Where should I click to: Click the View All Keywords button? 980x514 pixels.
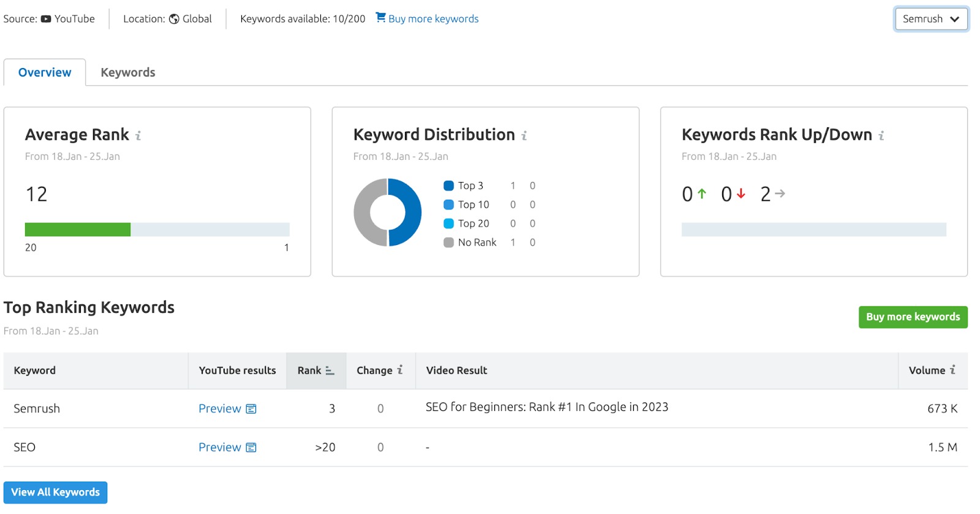coord(55,493)
